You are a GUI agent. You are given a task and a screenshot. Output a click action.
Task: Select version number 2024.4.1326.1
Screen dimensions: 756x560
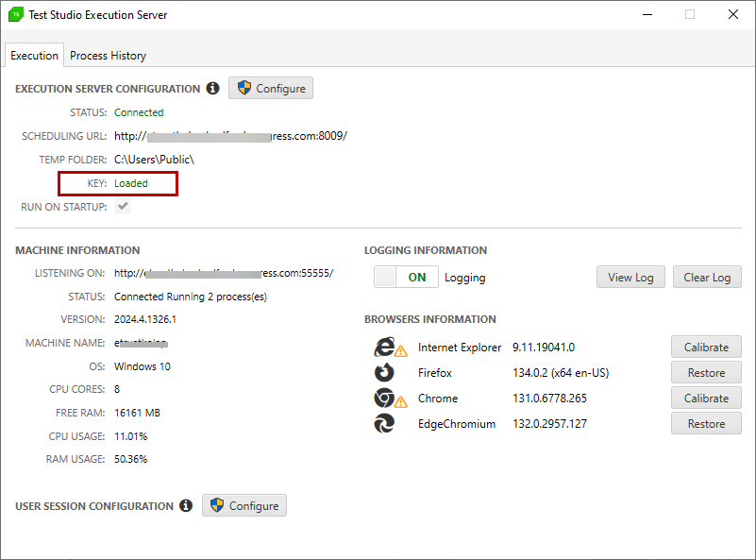click(145, 319)
